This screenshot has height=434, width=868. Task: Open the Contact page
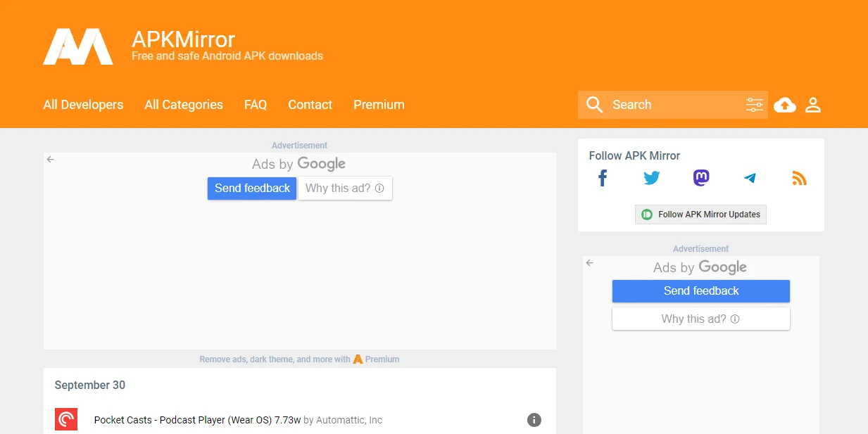pos(310,105)
